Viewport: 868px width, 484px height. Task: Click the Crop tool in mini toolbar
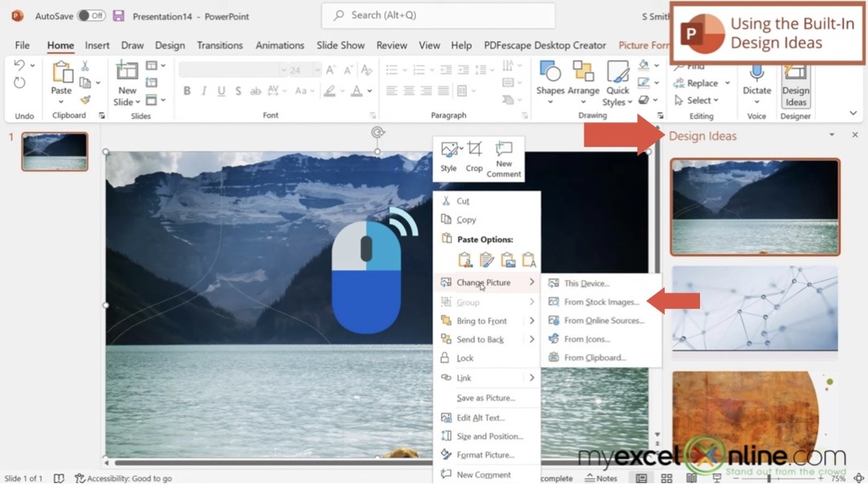[x=474, y=157]
